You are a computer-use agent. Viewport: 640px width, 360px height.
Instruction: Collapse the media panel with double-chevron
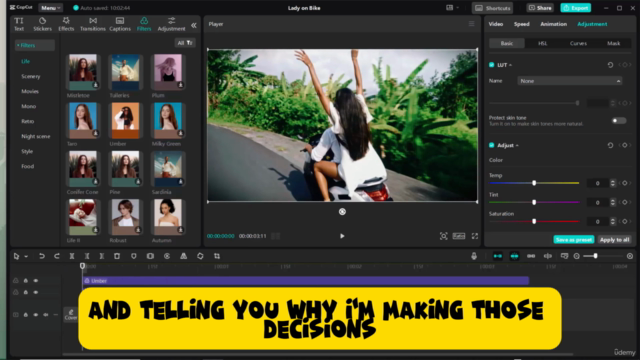tap(194, 25)
